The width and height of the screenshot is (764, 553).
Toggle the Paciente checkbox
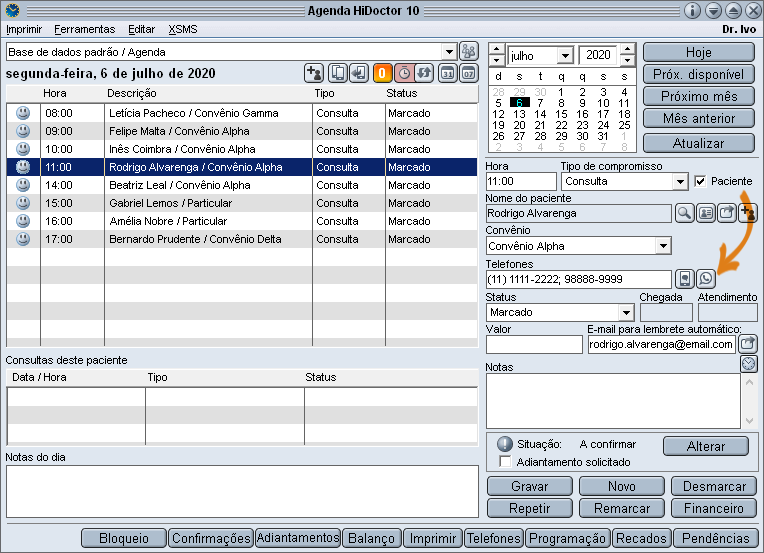[x=700, y=181]
